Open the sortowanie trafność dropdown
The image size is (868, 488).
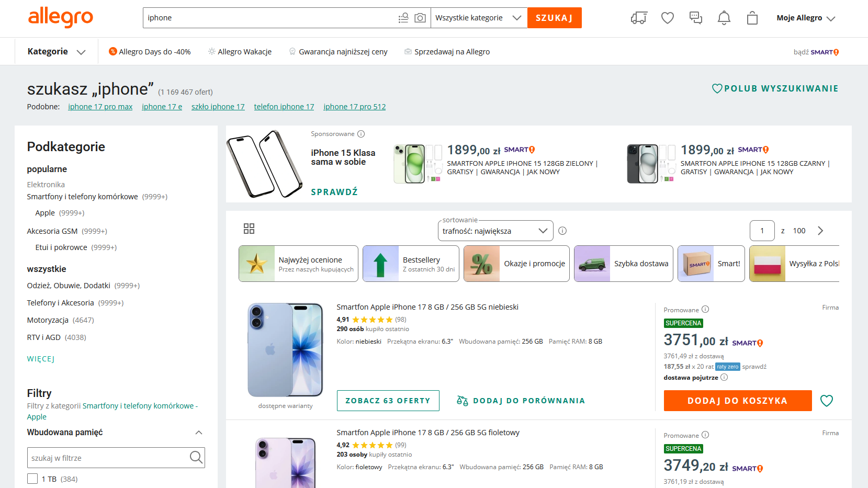[x=495, y=231]
